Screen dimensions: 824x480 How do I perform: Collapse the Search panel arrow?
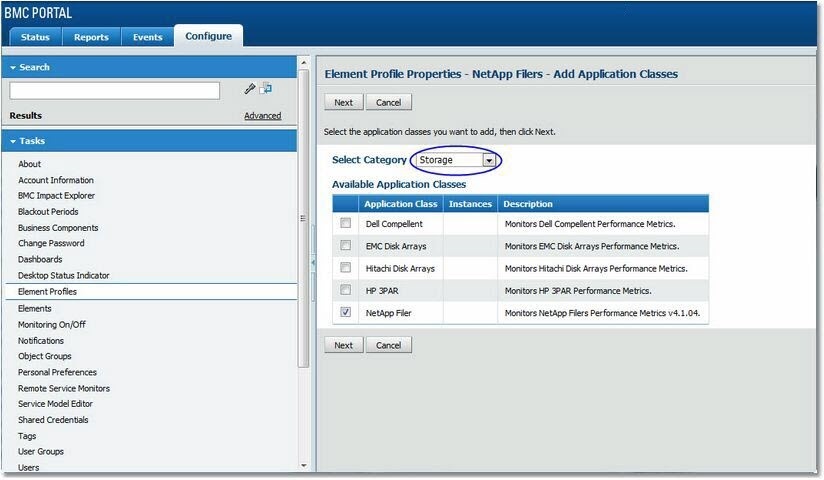pyautogui.click(x=13, y=68)
